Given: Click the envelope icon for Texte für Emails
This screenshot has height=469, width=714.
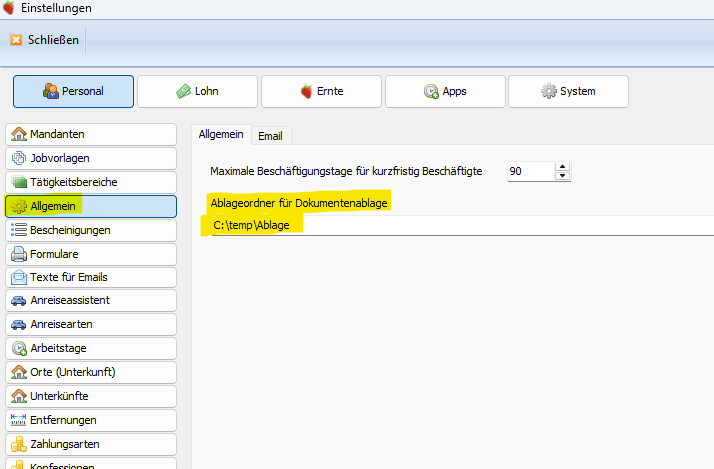Looking at the screenshot, I should coord(19,277).
